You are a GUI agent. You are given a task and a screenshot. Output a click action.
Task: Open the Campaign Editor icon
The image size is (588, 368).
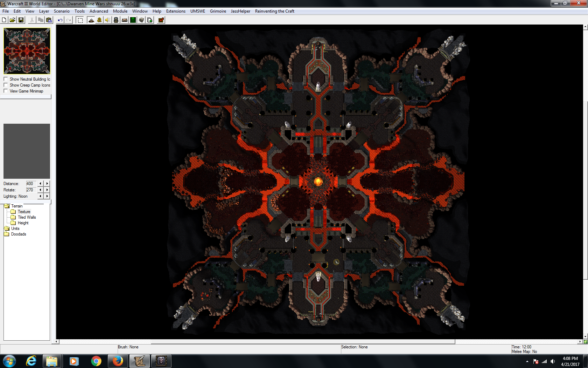[125, 20]
